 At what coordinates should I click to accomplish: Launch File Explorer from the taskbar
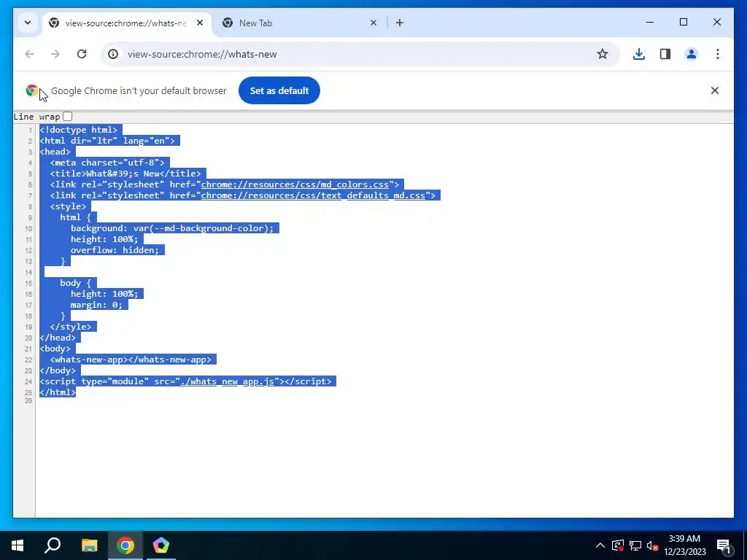(89, 545)
